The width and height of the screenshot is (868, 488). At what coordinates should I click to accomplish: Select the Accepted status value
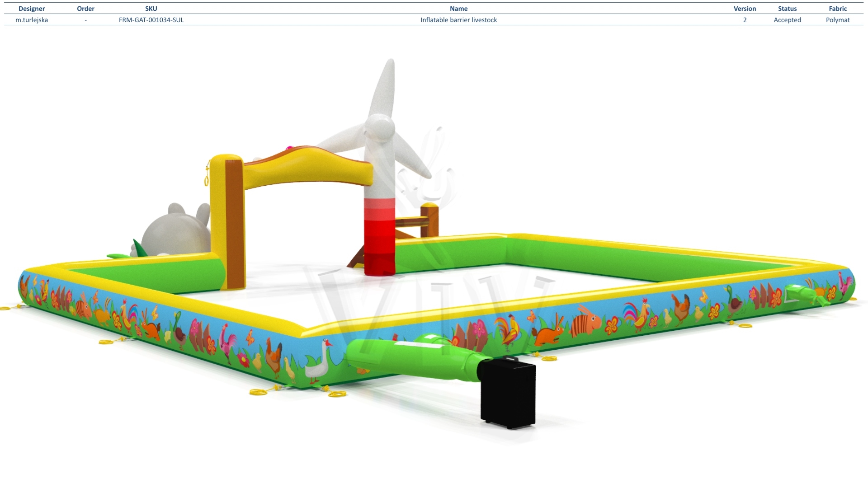787,20
